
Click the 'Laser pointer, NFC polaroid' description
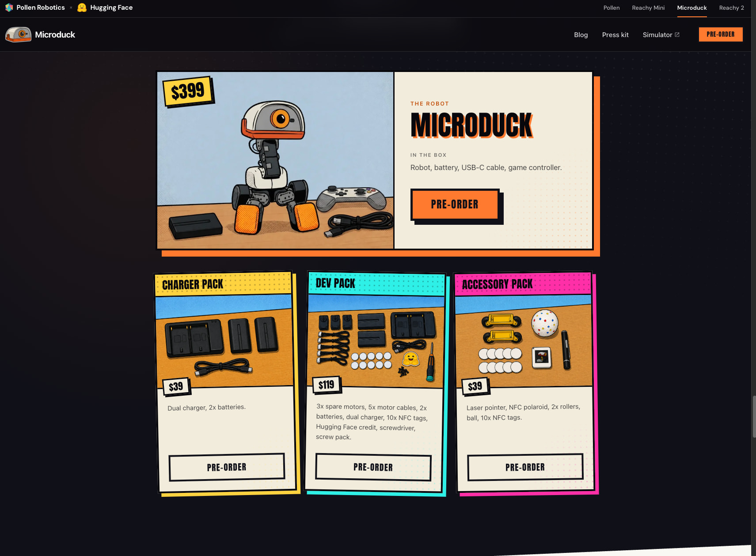point(523,412)
